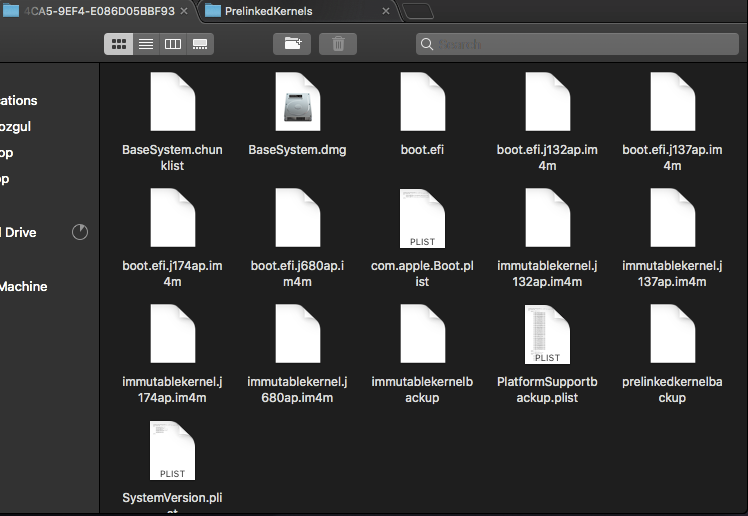Click the boot.efi.j680ap.im4m name label
748x516 pixels.
297,273
